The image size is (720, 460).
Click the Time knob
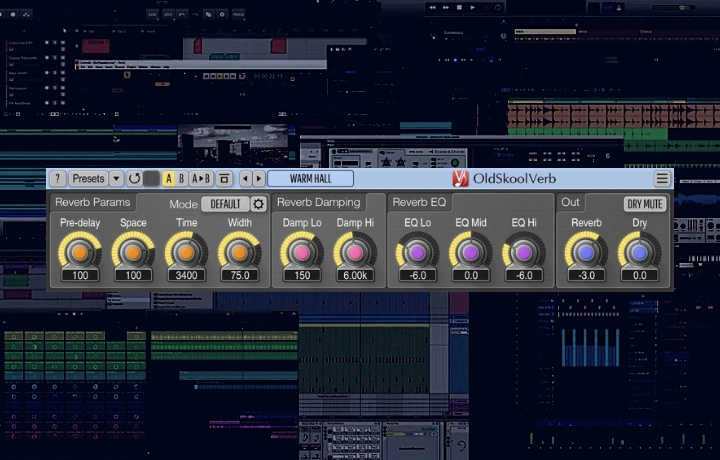[186, 252]
